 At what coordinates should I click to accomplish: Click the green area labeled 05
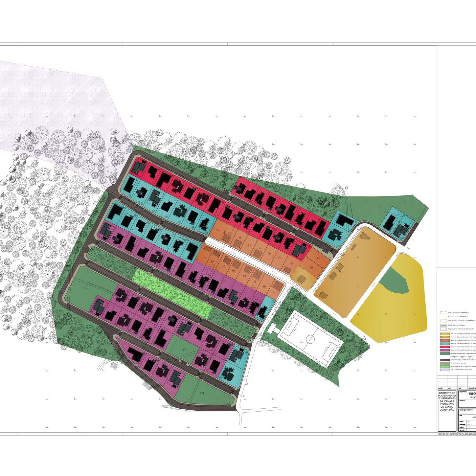[x=313, y=195]
